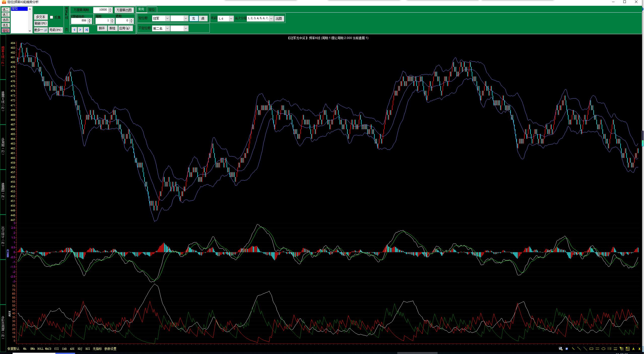Expand the 更多 dropdown button
This screenshot has height=354, width=644.
click(x=45, y=30)
